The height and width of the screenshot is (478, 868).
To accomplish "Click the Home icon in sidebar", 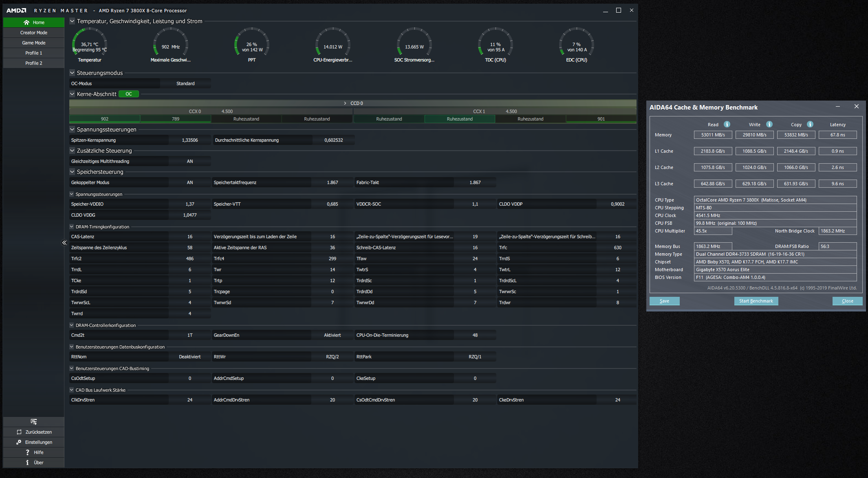I will [26, 22].
